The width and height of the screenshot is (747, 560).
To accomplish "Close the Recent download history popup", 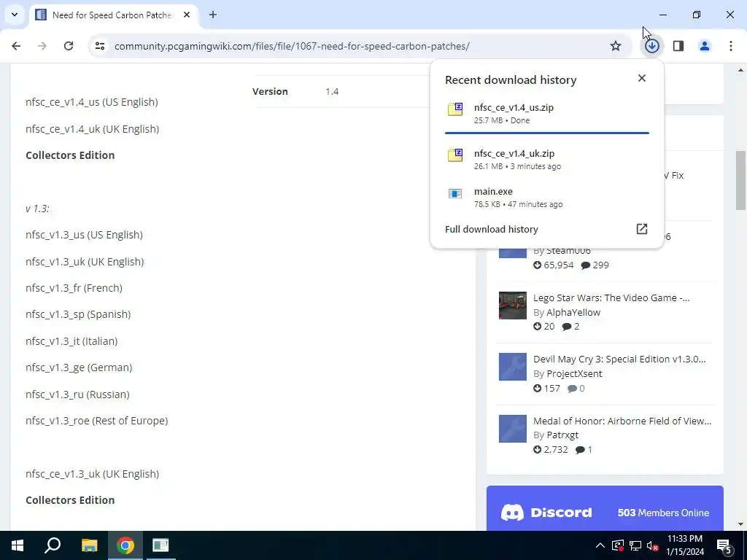I will (x=642, y=78).
